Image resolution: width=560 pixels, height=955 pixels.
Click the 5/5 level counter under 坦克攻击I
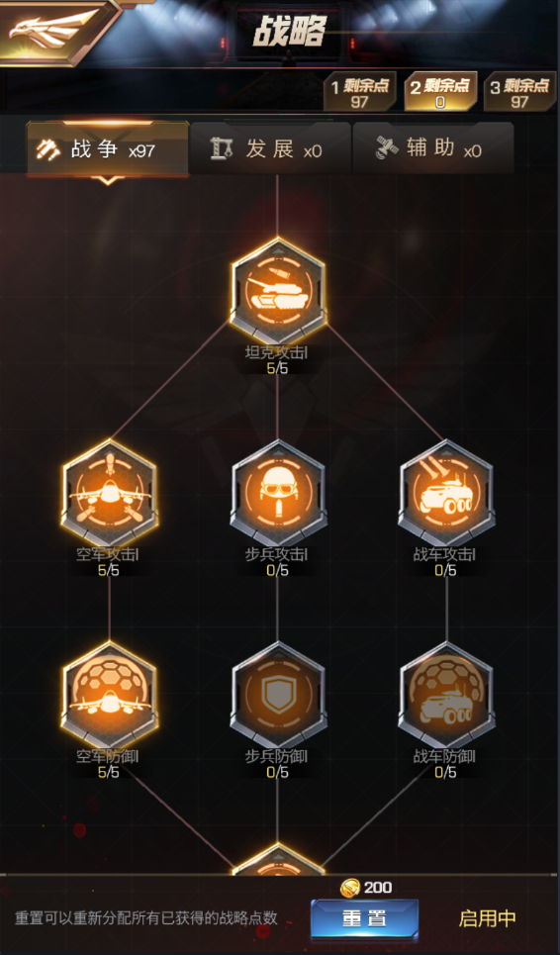coord(278,368)
